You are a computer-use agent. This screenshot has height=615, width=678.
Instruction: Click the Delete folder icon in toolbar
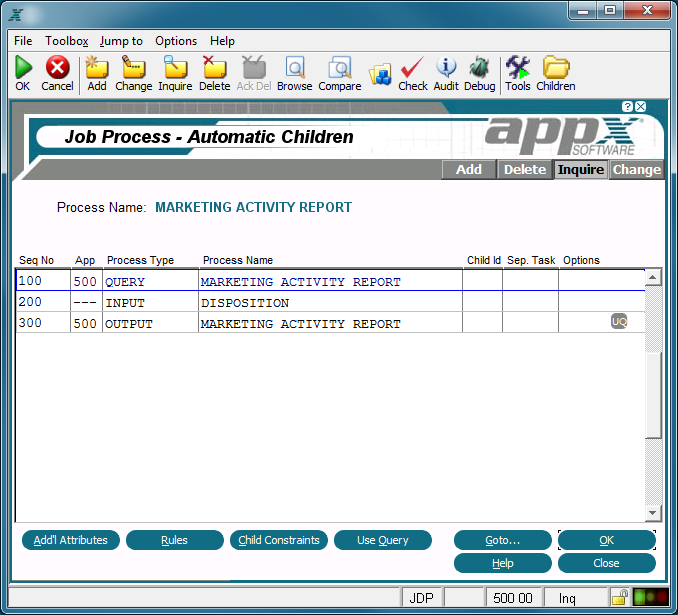214,67
